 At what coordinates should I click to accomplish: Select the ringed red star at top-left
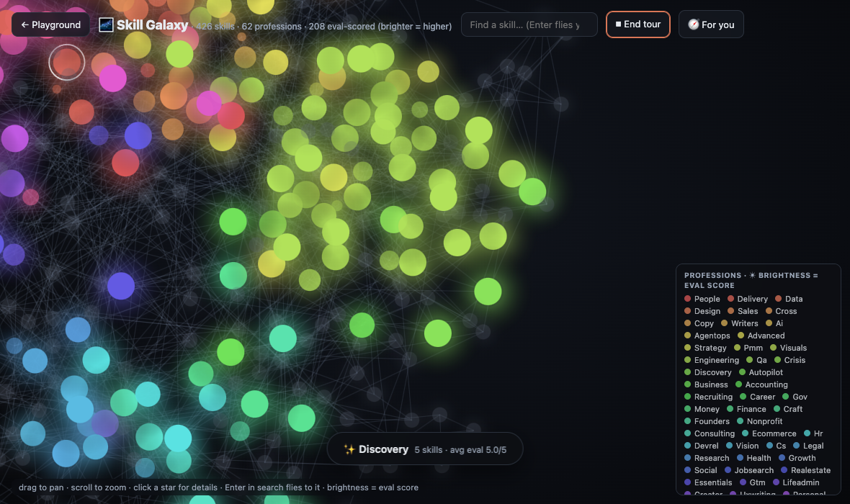pos(67,63)
